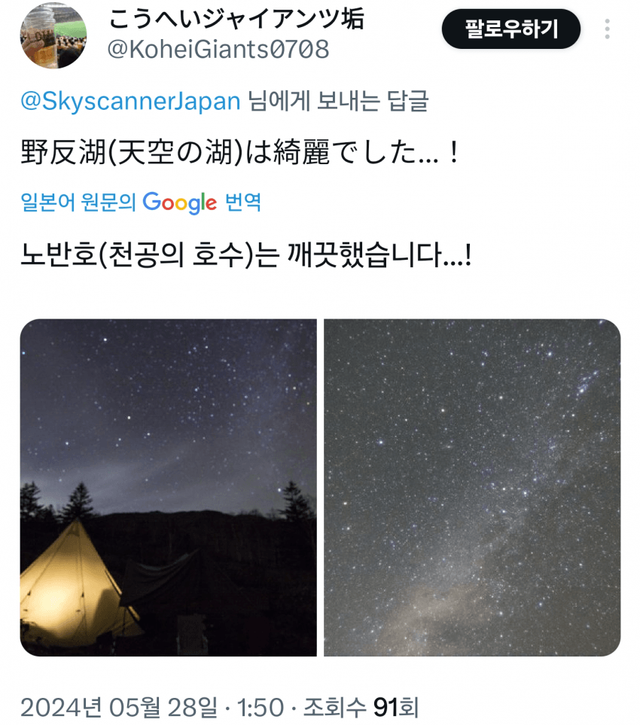Open the Milky Way starfield photo
Screen dimensions: 640x725
pyautogui.click(x=472, y=487)
